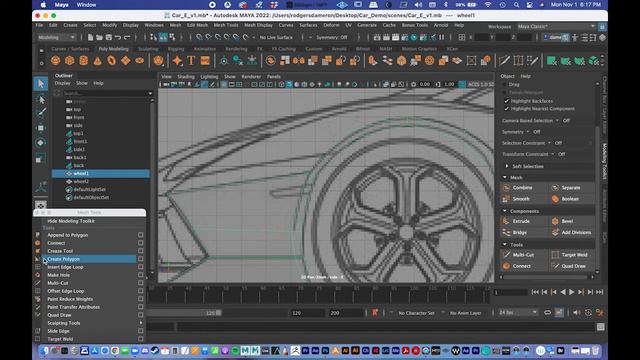Choose Hide Modeling Toolkit menu item
The image size is (640, 360).
tap(71, 221)
